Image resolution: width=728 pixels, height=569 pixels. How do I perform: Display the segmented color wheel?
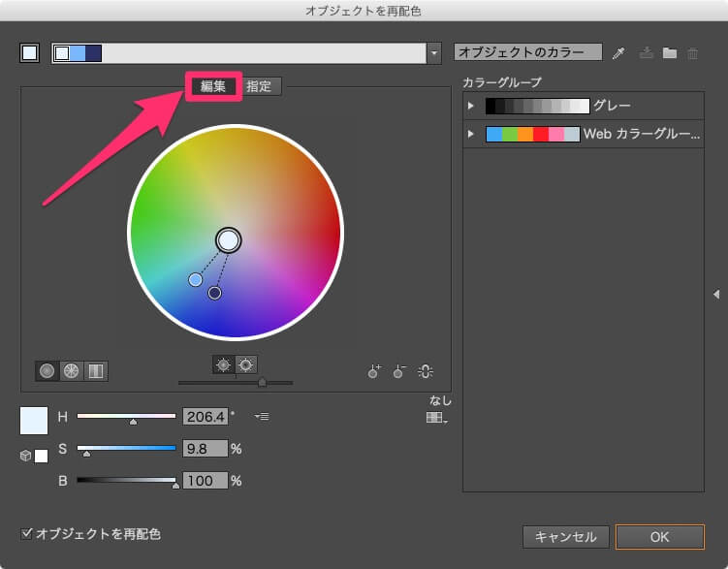coord(71,371)
